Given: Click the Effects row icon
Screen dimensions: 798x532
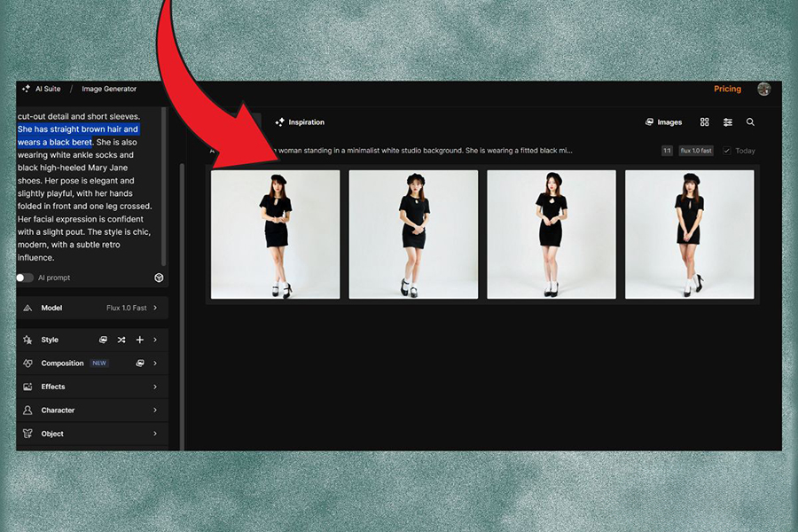Looking at the screenshot, I should pos(28,387).
